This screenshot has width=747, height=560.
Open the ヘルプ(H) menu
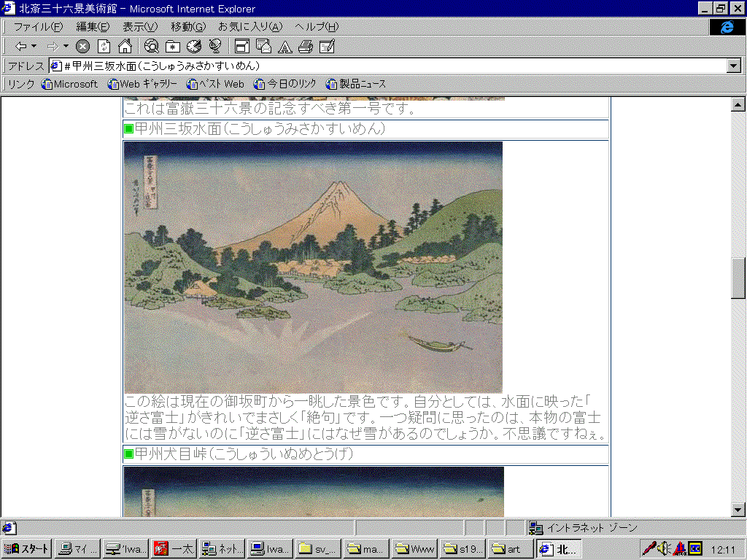pyautogui.click(x=317, y=27)
